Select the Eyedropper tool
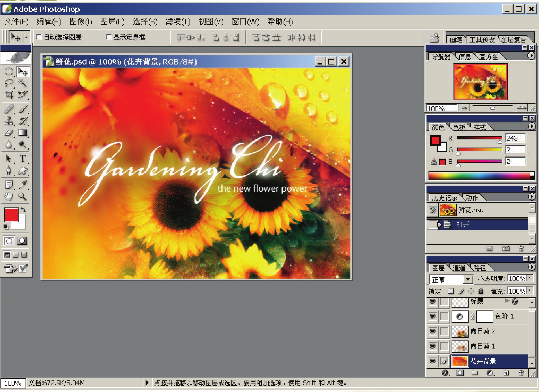The height and width of the screenshot is (392, 539). 23,184
